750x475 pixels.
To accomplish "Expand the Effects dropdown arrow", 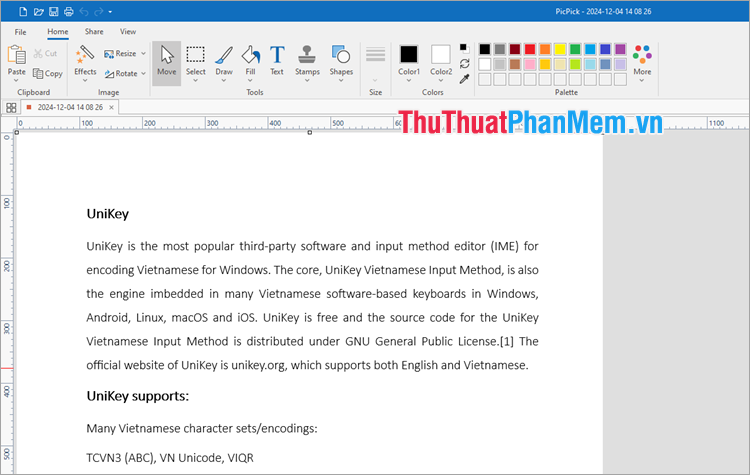I will 85,80.
